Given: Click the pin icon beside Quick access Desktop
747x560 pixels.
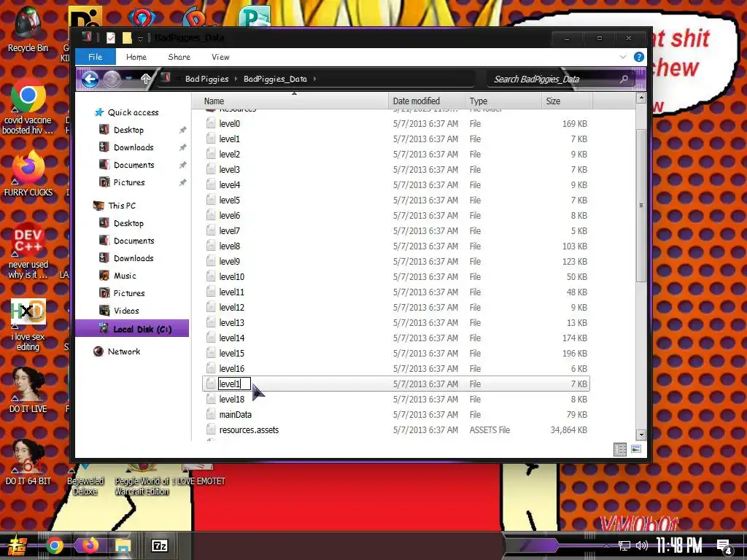Looking at the screenshot, I should 182,130.
